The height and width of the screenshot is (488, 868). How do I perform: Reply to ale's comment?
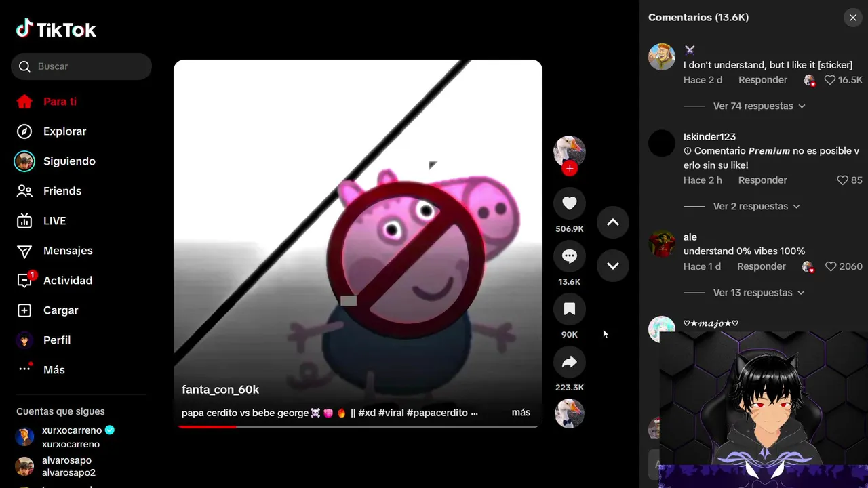[762, 266]
